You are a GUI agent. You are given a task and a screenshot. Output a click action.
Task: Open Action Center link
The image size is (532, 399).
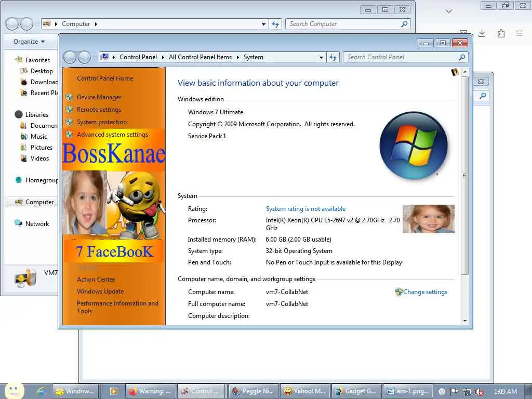(96, 280)
